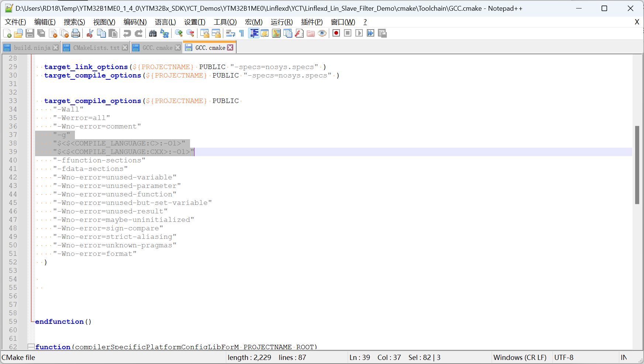
Task: Click the line 44 number in margin
Action: pyautogui.click(x=13, y=194)
